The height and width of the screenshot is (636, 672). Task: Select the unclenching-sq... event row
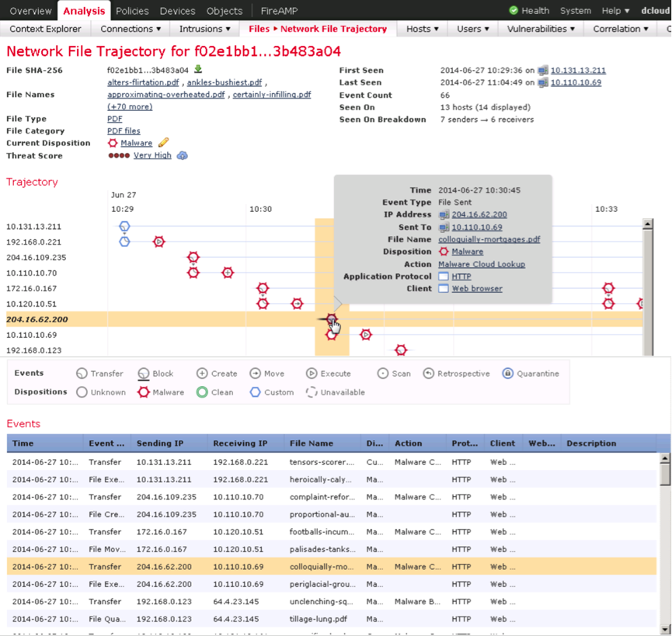[x=332, y=601]
